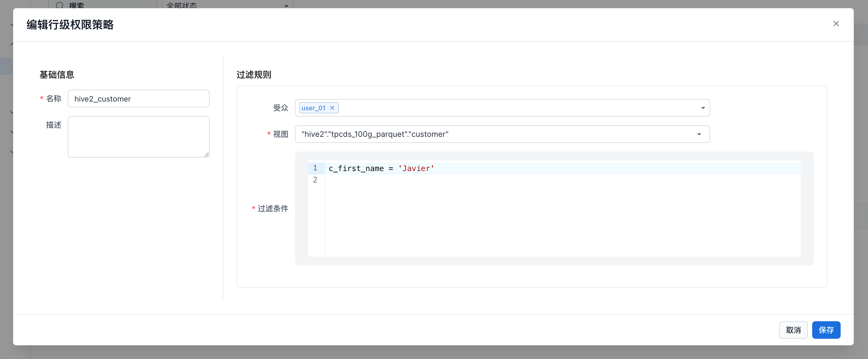Open the 视图 view dropdown arrow
Screen dimensions: 868x359
click(699, 134)
